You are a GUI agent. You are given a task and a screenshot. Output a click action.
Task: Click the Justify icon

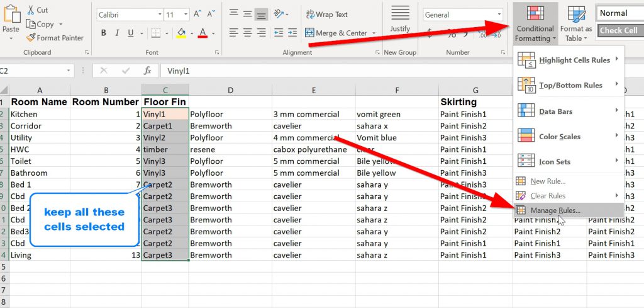pyautogui.click(x=400, y=19)
